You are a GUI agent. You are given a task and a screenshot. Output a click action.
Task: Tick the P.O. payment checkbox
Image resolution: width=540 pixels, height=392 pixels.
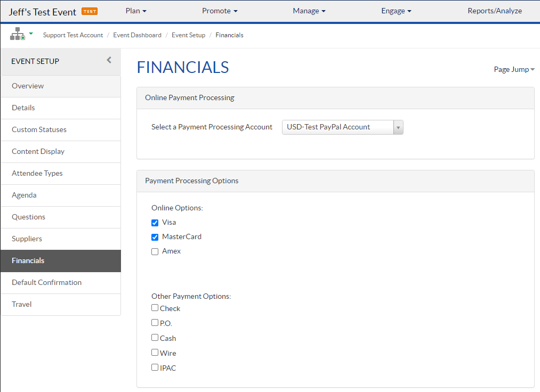point(155,322)
